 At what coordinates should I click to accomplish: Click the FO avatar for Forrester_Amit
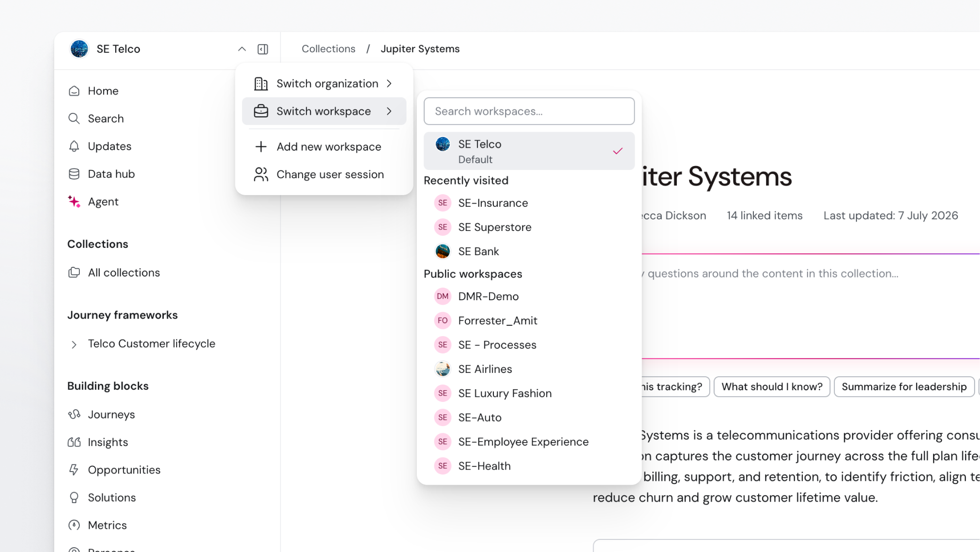[x=443, y=321]
